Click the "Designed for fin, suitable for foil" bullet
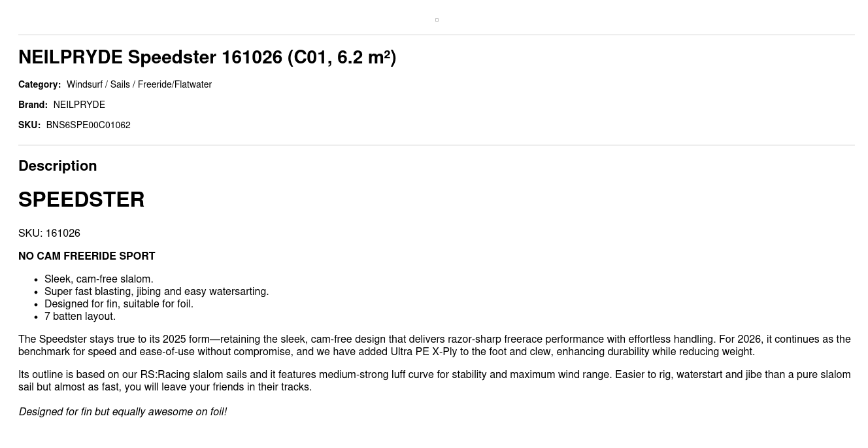Viewport: 868px width, 448px height. (118, 304)
